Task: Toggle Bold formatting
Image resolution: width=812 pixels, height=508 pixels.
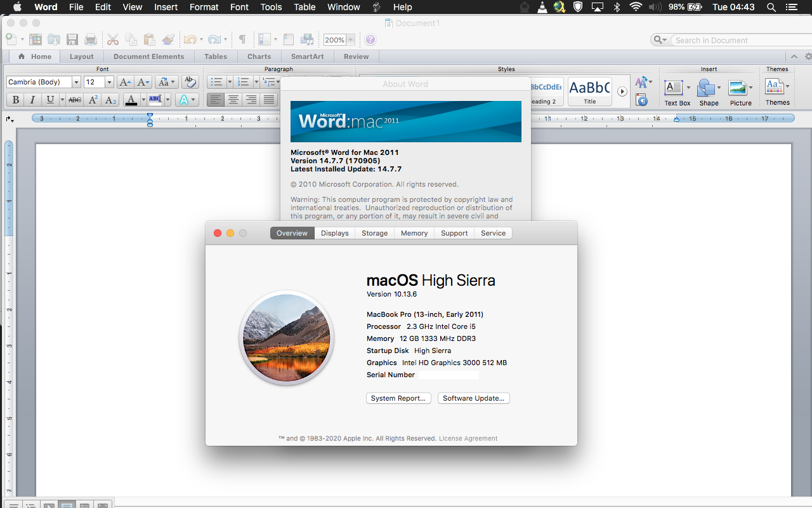Action: click(16, 100)
